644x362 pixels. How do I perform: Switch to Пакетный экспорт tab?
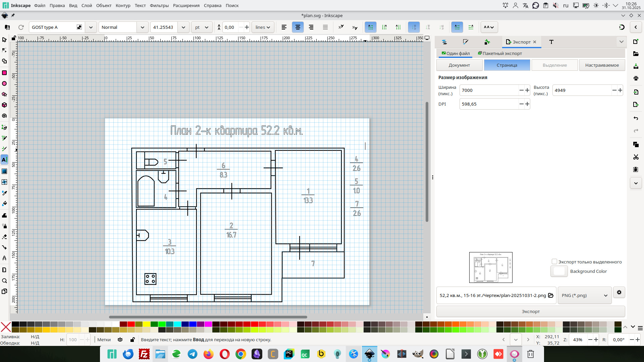pos(500,53)
